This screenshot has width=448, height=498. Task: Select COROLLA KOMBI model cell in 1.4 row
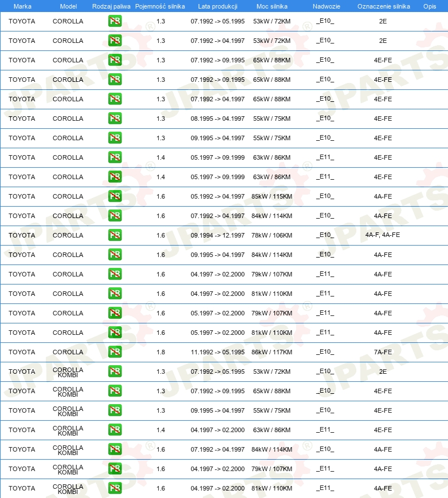coord(68,430)
